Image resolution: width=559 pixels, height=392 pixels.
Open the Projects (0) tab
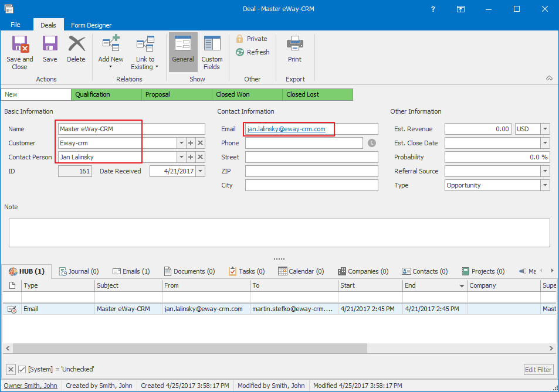[483, 271]
